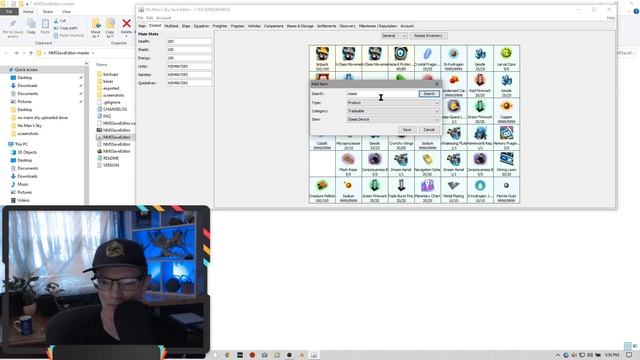The width and height of the screenshot is (640, 360).
Task: Select the Metal Plating inventory item
Action: [453, 190]
